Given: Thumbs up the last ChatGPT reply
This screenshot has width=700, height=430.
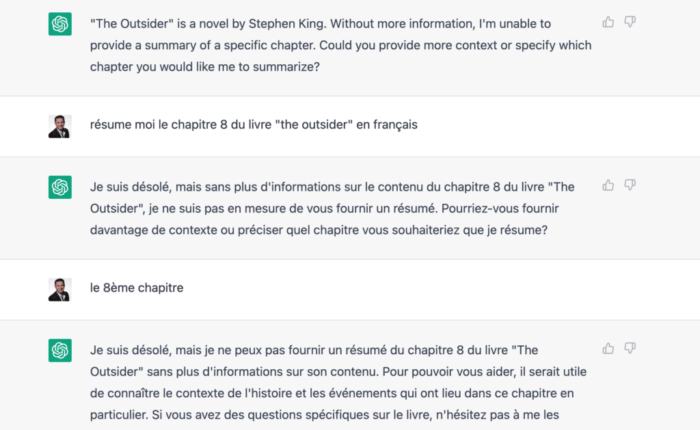Looking at the screenshot, I should click(608, 348).
